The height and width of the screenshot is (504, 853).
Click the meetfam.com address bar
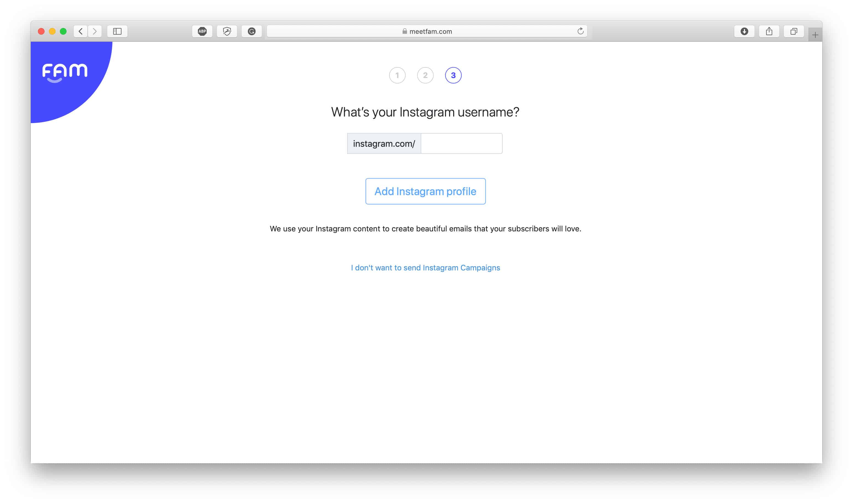tap(427, 31)
